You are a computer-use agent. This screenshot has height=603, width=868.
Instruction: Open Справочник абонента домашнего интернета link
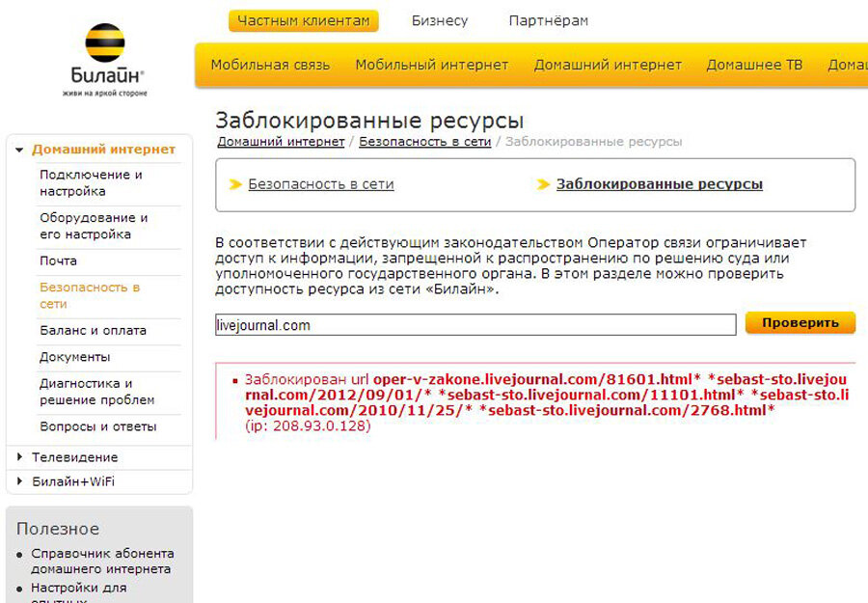coord(102,561)
